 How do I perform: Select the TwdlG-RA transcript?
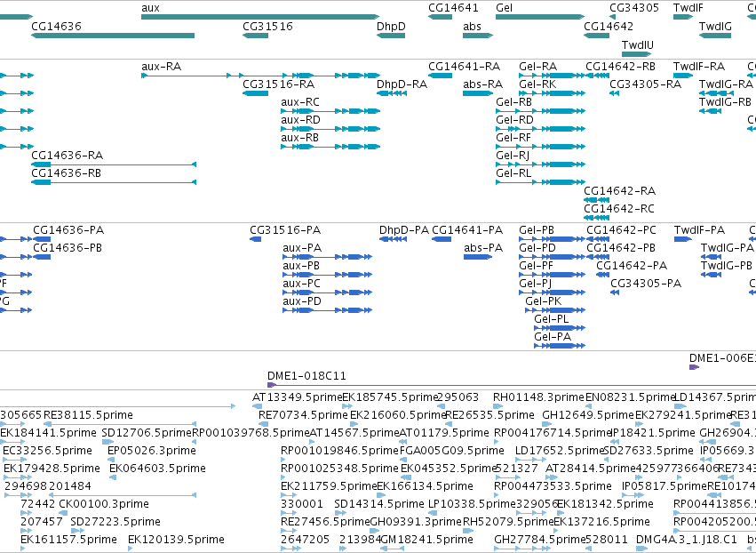click(716, 93)
